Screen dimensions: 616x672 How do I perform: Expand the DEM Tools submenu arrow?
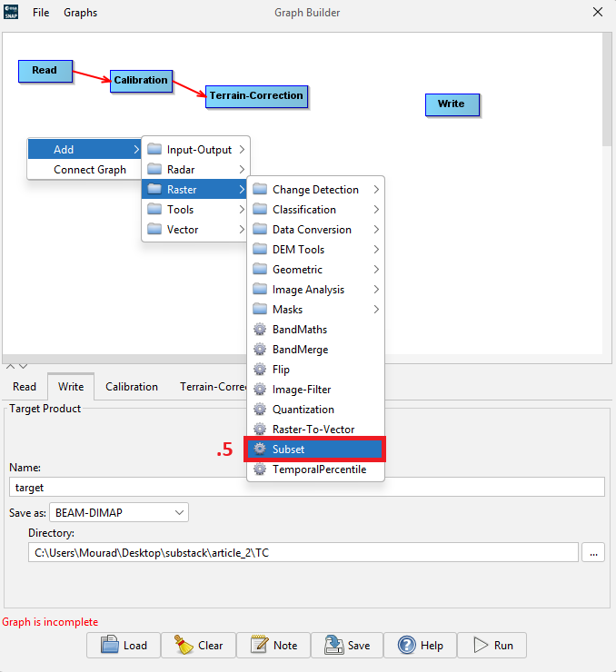click(x=376, y=250)
